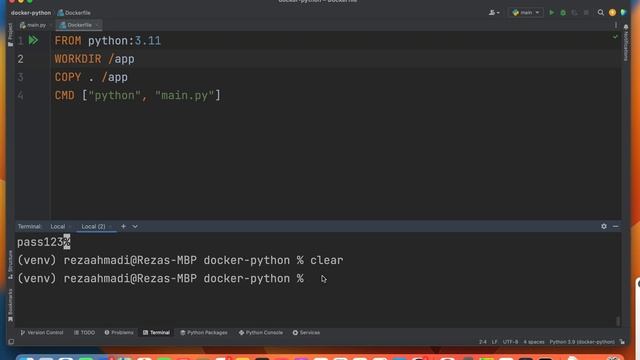Image resolution: width=640 pixels, height=360 pixels.
Task: Open JetBrains Toolbox plugin icon
Action: [623, 13]
